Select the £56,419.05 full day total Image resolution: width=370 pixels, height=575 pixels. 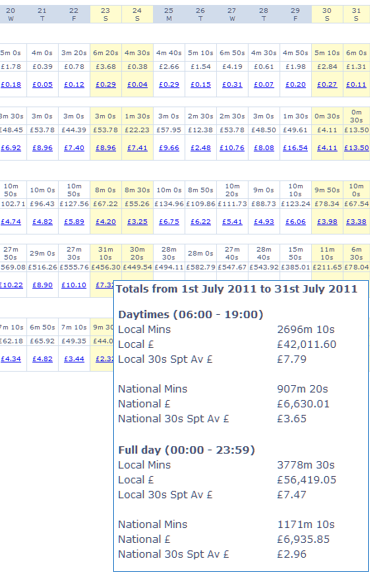pyautogui.click(x=307, y=480)
